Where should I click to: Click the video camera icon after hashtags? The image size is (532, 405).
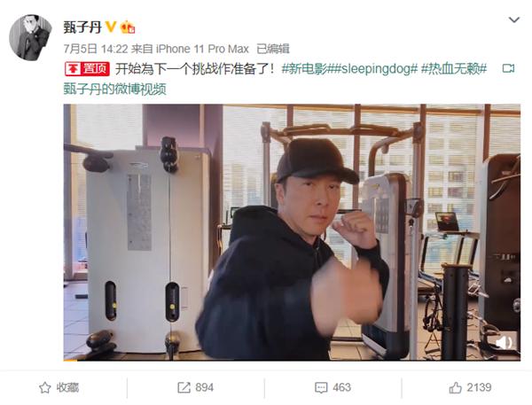click(x=508, y=68)
